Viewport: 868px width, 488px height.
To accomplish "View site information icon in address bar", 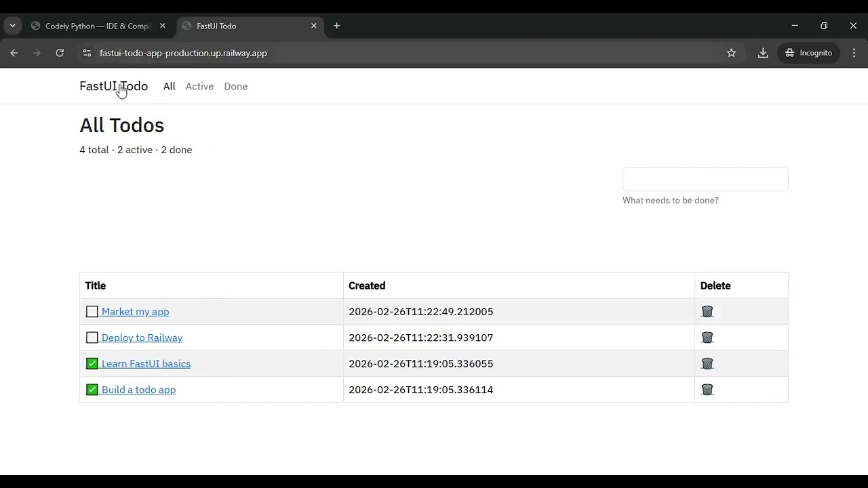I will click(x=87, y=53).
